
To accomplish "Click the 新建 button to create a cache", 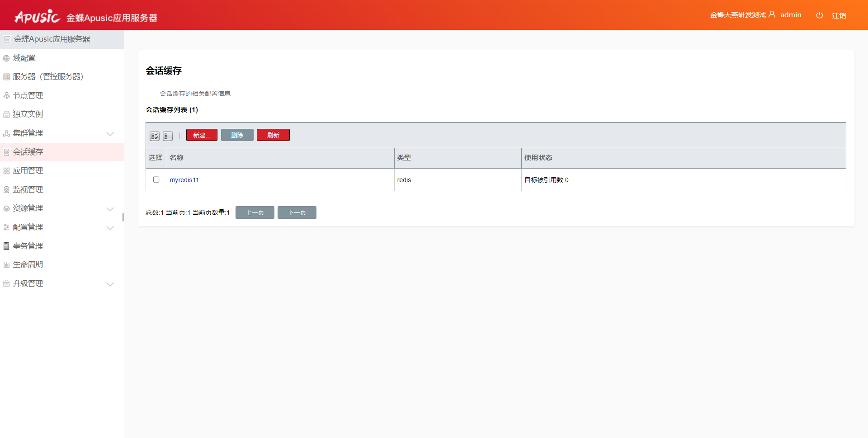I will coord(202,135).
